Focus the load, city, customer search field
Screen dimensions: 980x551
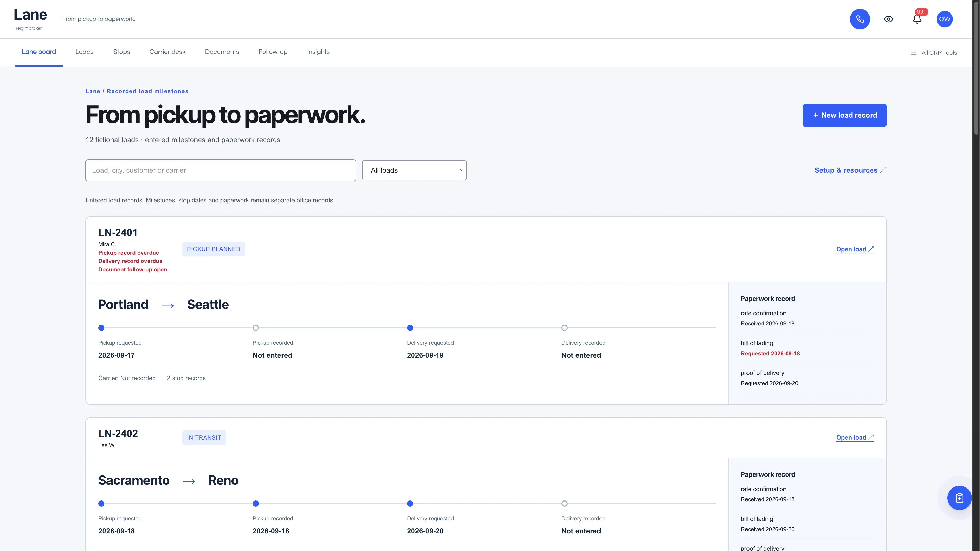click(221, 170)
